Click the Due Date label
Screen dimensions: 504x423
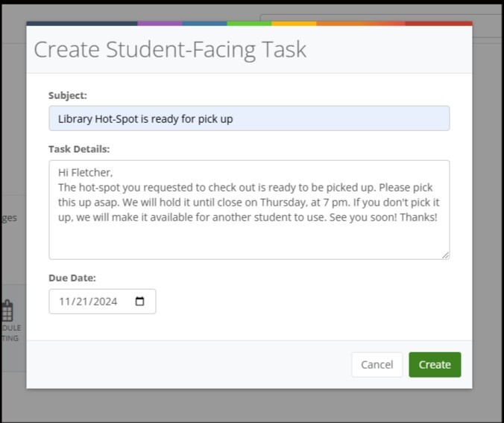[72, 278]
